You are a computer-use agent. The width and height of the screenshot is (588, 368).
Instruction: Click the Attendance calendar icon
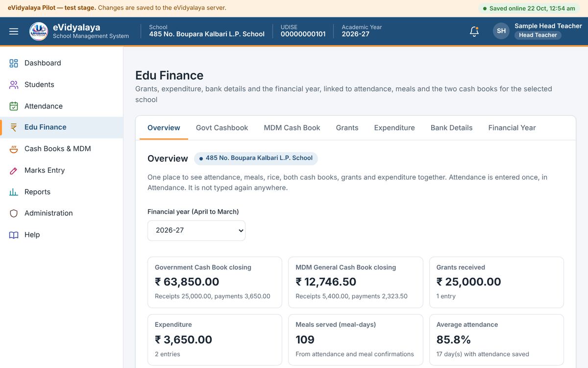tap(14, 106)
